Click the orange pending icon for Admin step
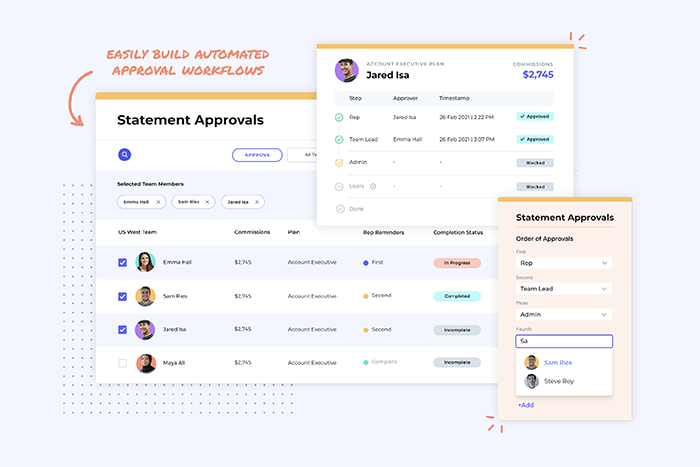 tap(339, 163)
